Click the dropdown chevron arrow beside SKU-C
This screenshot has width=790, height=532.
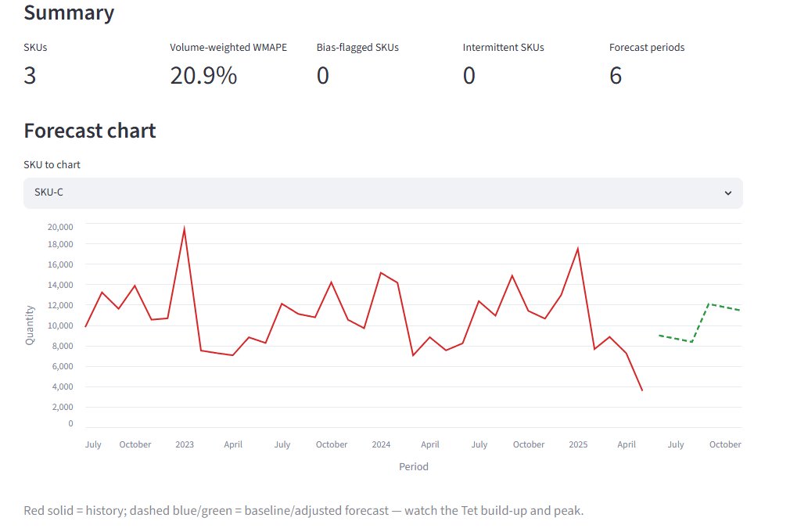coord(728,193)
